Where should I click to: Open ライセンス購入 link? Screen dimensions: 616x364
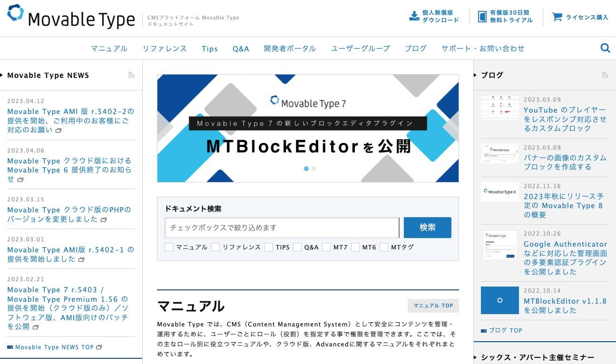click(x=587, y=17)
